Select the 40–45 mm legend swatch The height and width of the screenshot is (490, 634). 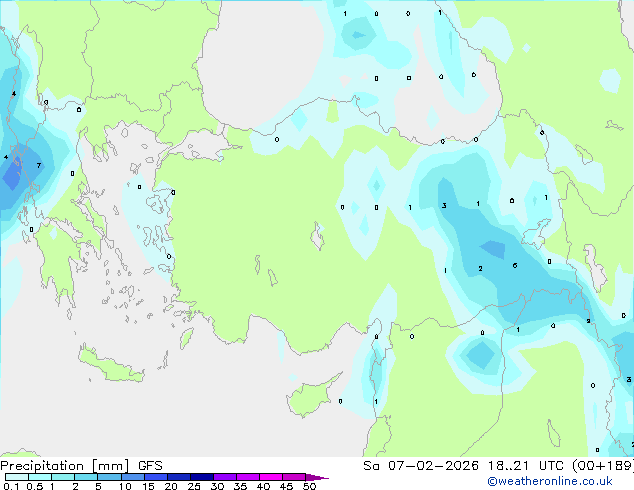[x=271, y=477]
